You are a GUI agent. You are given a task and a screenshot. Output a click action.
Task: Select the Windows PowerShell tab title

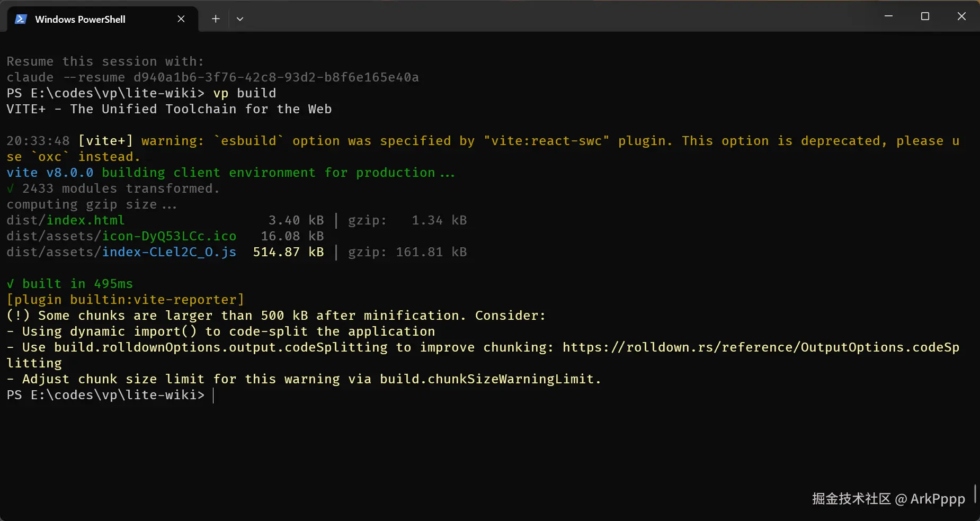(x=80, y=20)
